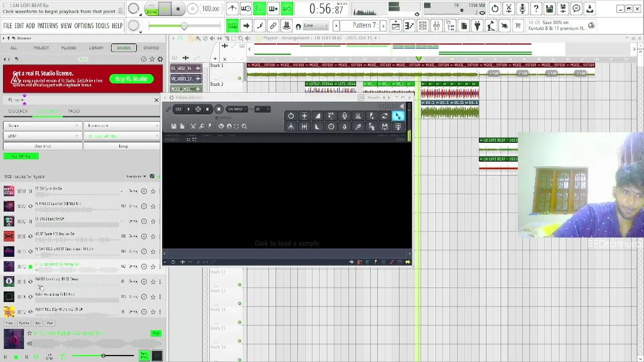The width and height of the screenshot is (644, 362).
Task: Toggle PAT/SONG mode switch
Action: point(151,9)
